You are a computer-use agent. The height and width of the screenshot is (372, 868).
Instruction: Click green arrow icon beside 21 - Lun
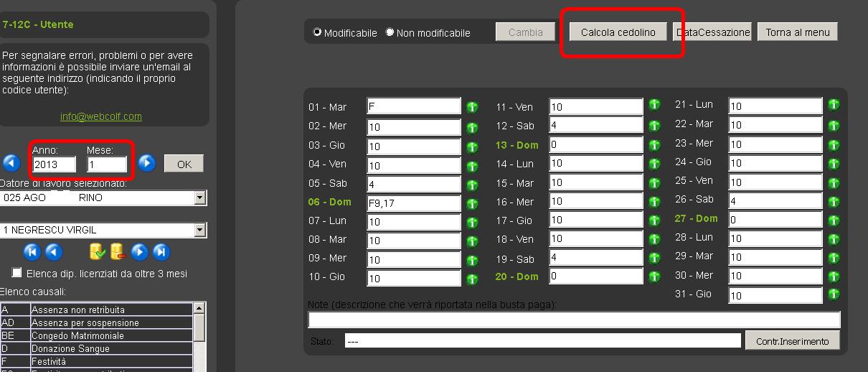tap(833, 104)
